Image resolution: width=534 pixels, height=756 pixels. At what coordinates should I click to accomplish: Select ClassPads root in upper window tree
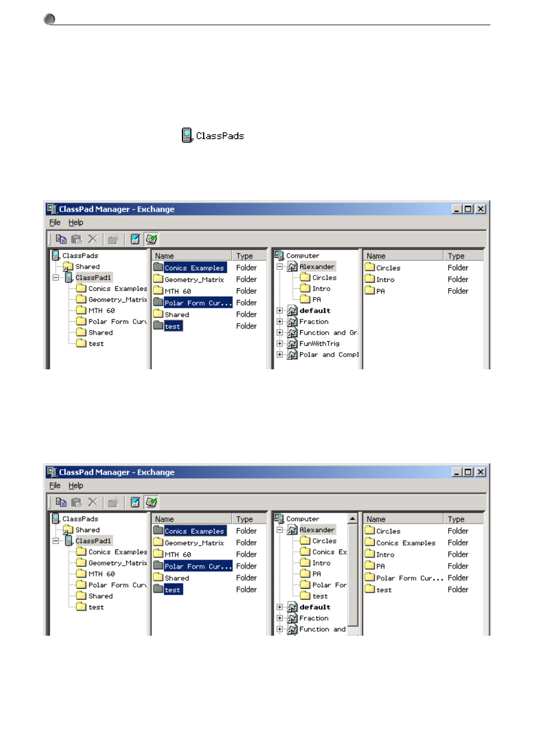pos(80,256)
